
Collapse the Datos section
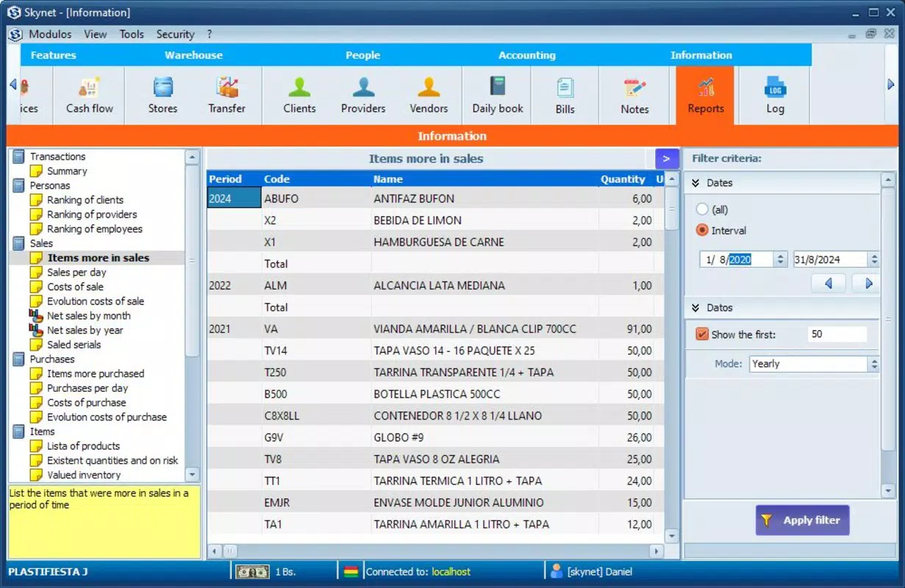click(x=695, y=308)
